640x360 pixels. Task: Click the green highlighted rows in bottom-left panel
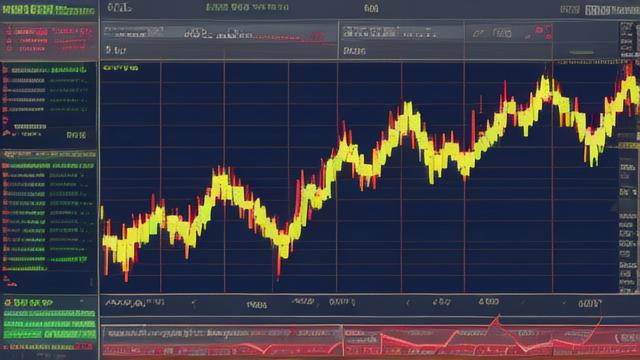pyautogui.click(x=49, y=324)
